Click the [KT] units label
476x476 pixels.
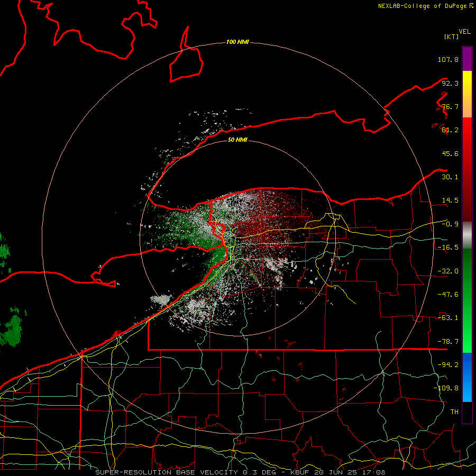452,36
